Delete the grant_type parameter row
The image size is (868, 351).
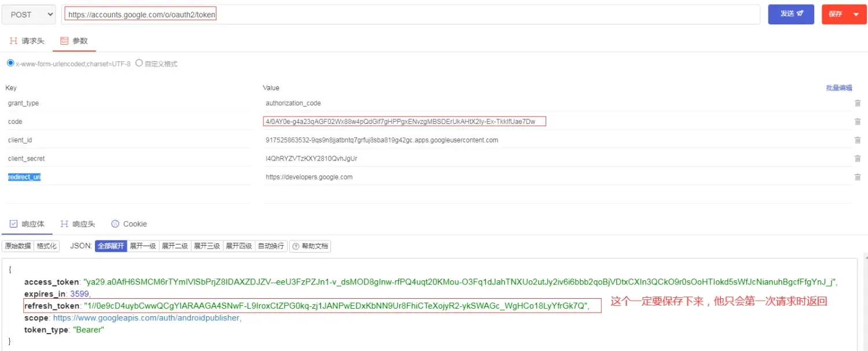tap(858, 103)
